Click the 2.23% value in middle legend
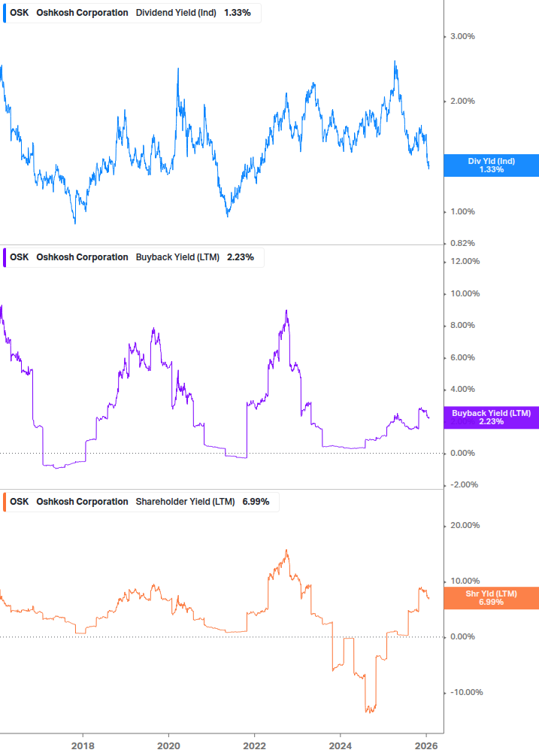539x756 pixels. pyautogui.click(x=241, y=257)
